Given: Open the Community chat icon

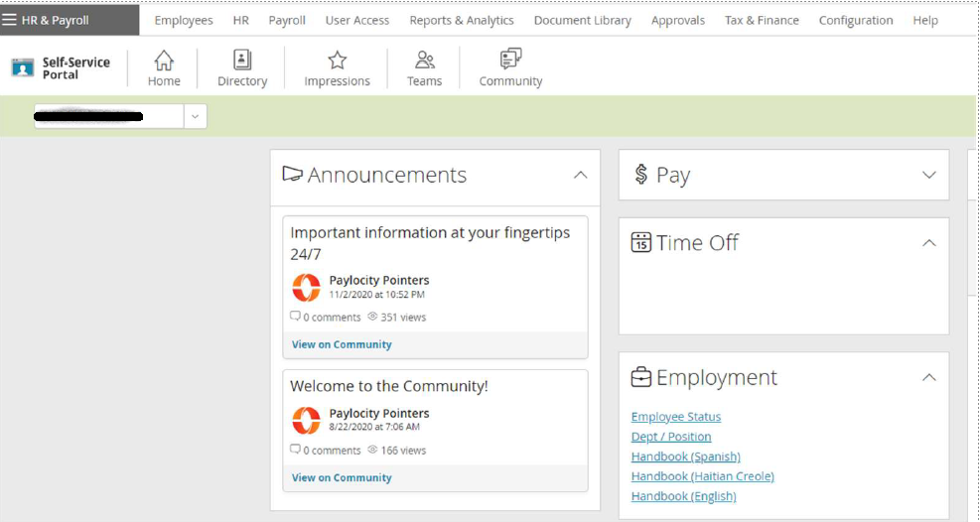Looking at the screenshot, I should [510, 59].
